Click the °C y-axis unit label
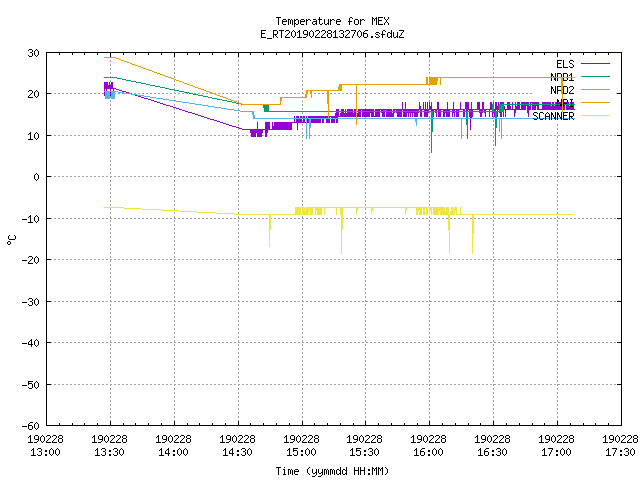640x480 pixels. tap(12, 240)
